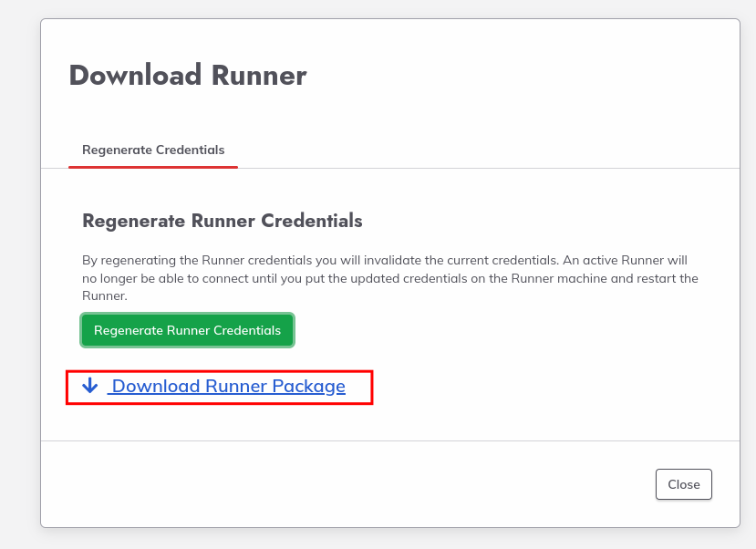Switch to the Regenerate Credentials tab

(x=152, y=150)
